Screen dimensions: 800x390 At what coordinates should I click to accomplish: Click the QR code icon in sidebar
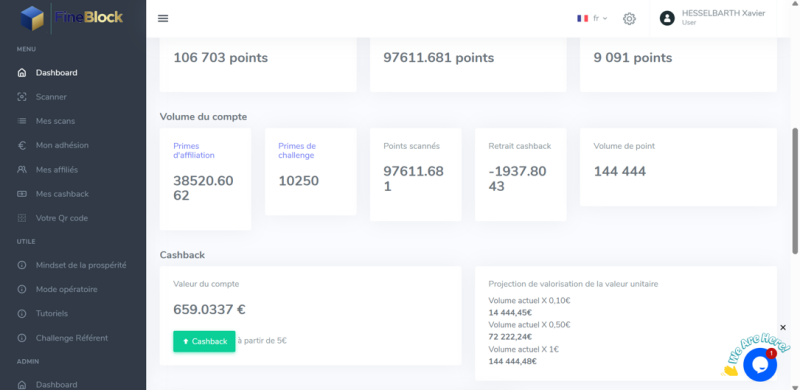coord(21,218)
